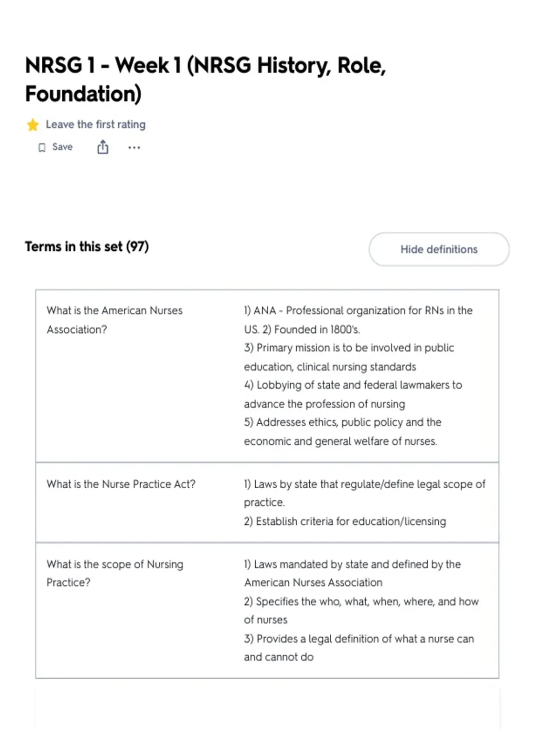Viewport: 534px width, 756px height.
Task: Click the Terms in this set heading
Action: point(87,246)
